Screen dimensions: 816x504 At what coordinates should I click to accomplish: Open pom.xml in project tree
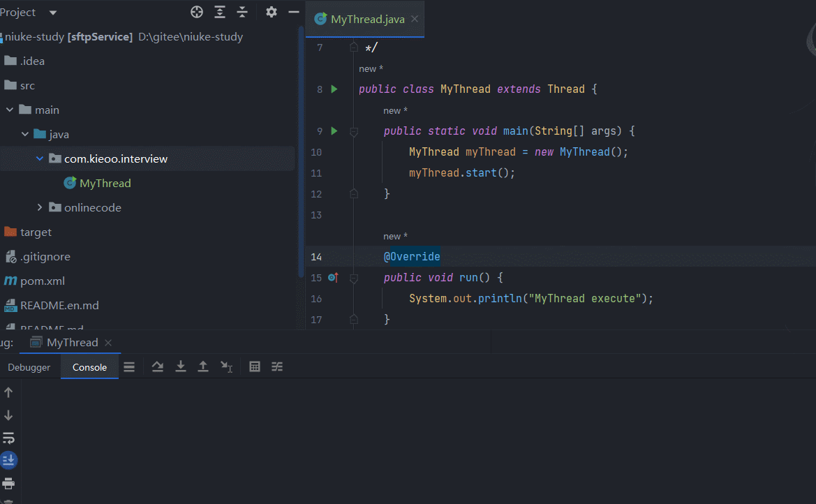pyautogui.click(x=43, y=281)
